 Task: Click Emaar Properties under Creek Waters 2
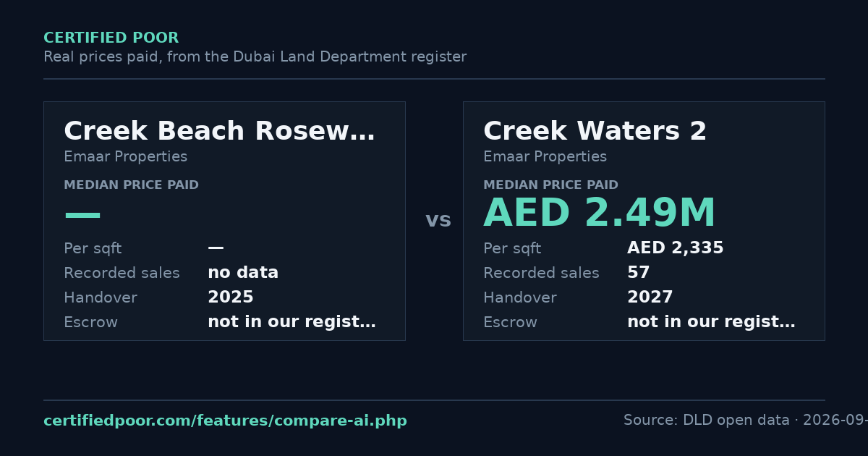tap(545, 157)
